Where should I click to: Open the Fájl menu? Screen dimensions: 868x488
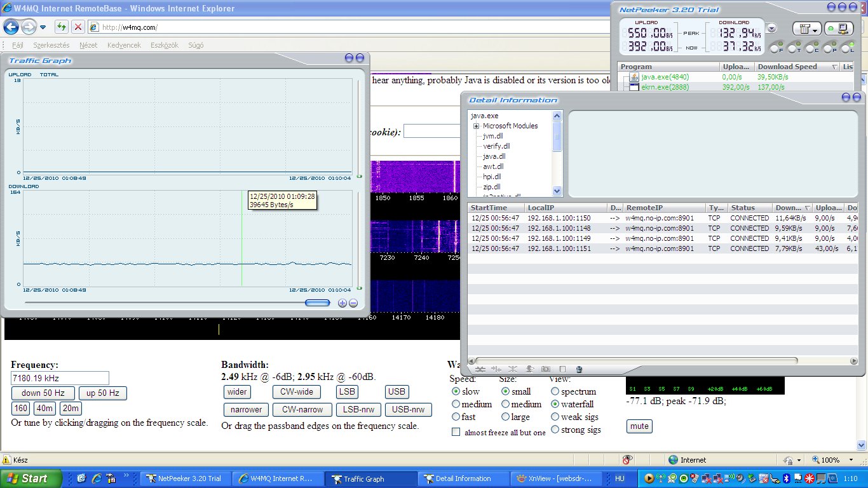(x=18, y=45)
